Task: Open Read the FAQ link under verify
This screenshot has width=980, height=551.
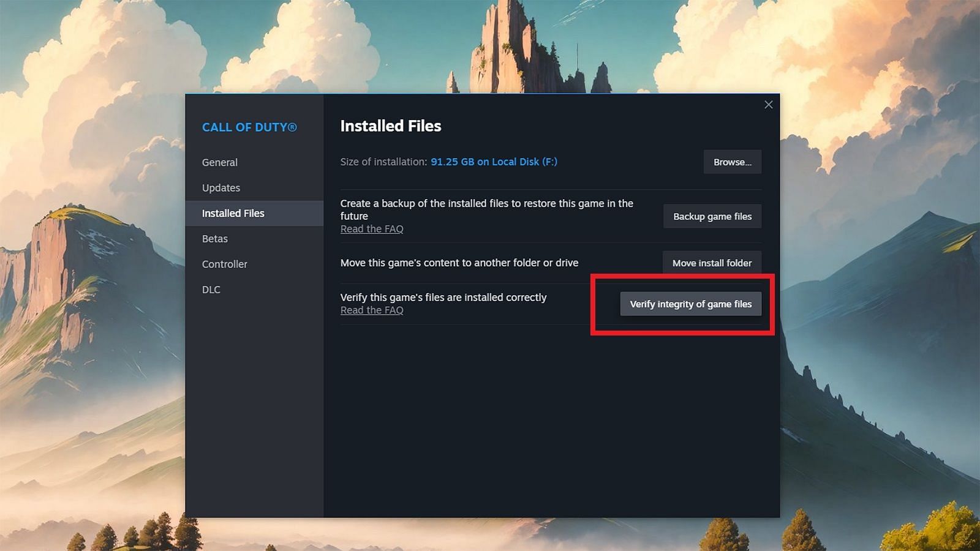Action: click(372, 310)
